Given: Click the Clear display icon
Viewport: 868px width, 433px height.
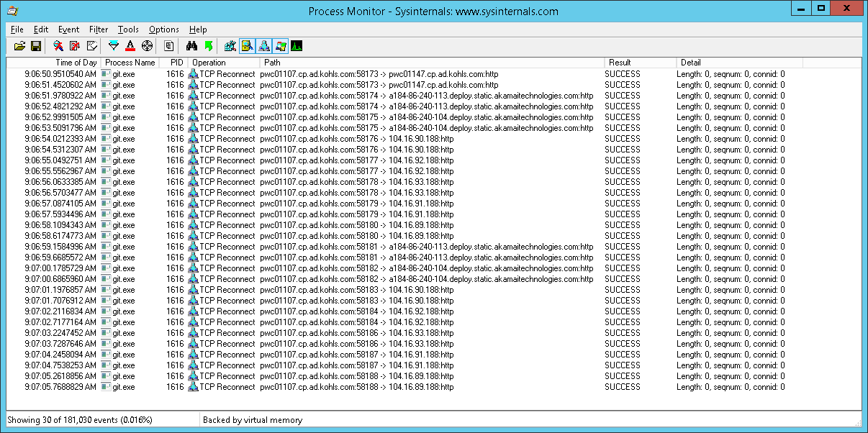Looking at the screenshot, I should click(x=91, y=46).
